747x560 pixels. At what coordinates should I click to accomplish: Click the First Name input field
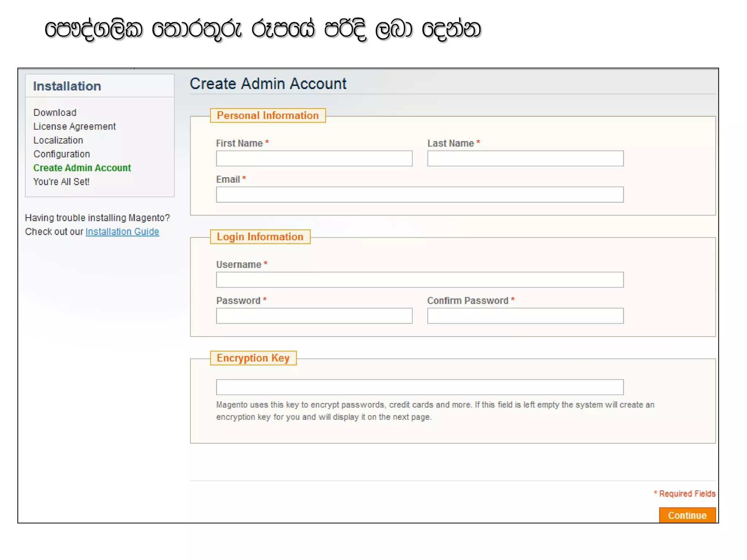[314, 159]
